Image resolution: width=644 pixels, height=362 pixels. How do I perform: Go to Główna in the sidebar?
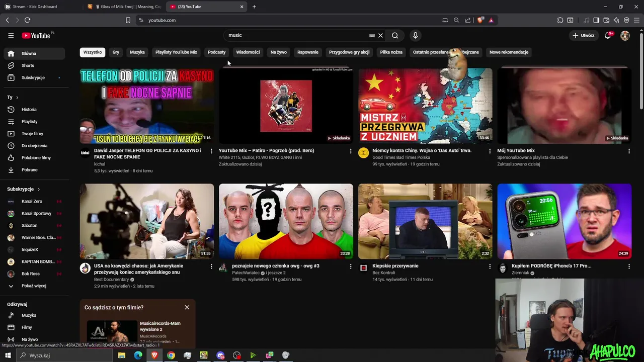[34, 53]
